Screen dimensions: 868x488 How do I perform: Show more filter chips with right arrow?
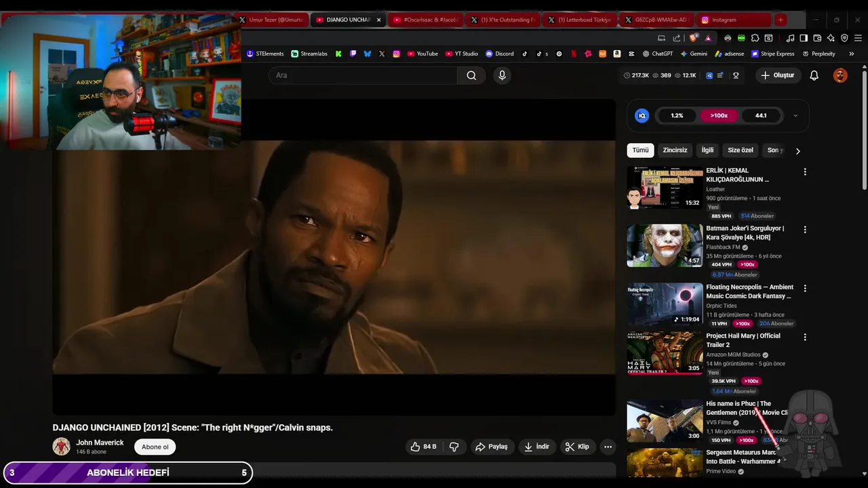[797, 150]
